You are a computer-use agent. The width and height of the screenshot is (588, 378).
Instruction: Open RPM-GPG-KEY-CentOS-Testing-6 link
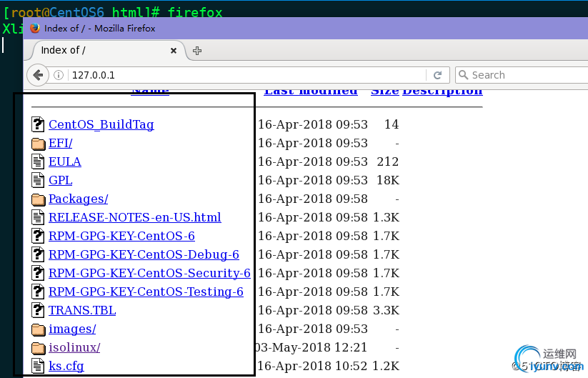(x=146, y=292)
